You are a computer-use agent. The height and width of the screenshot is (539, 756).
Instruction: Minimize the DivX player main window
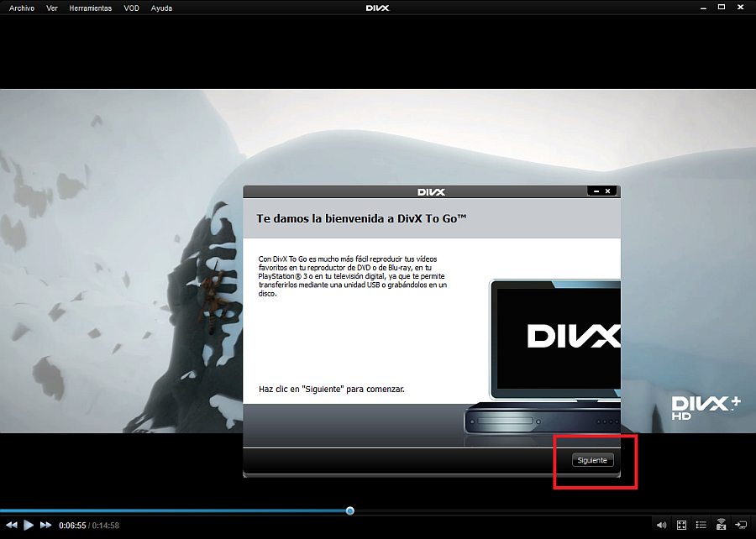pyautogui.click(x=703, y=8)
